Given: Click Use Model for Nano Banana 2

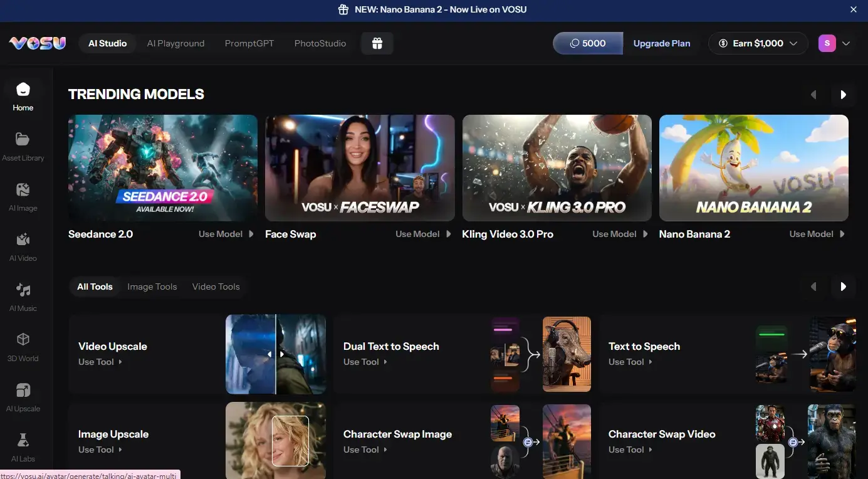Looking at the screenshot, I should click(x=817, y=234).
